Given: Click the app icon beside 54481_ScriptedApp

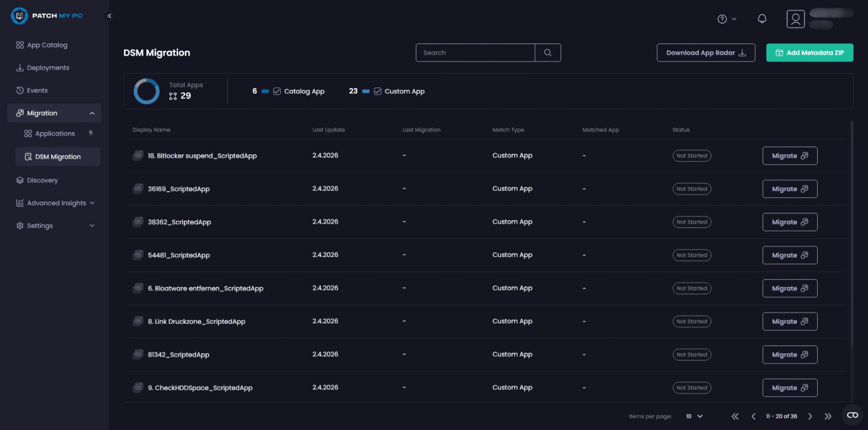Looking at the screenshot, I should (x=138, y=255).
